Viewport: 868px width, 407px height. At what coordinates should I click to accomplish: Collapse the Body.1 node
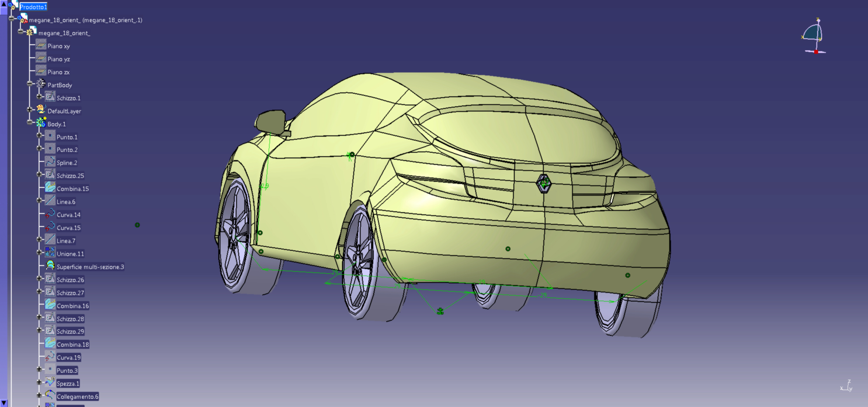tap(30, 122)
